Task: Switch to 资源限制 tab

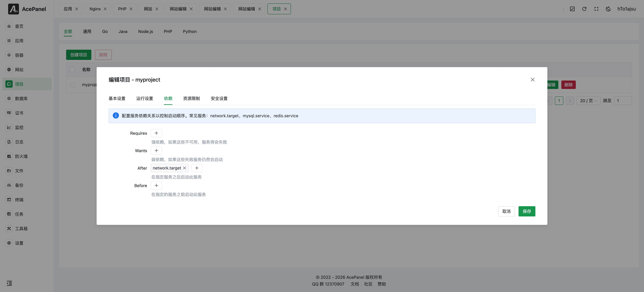Action: 191,98
